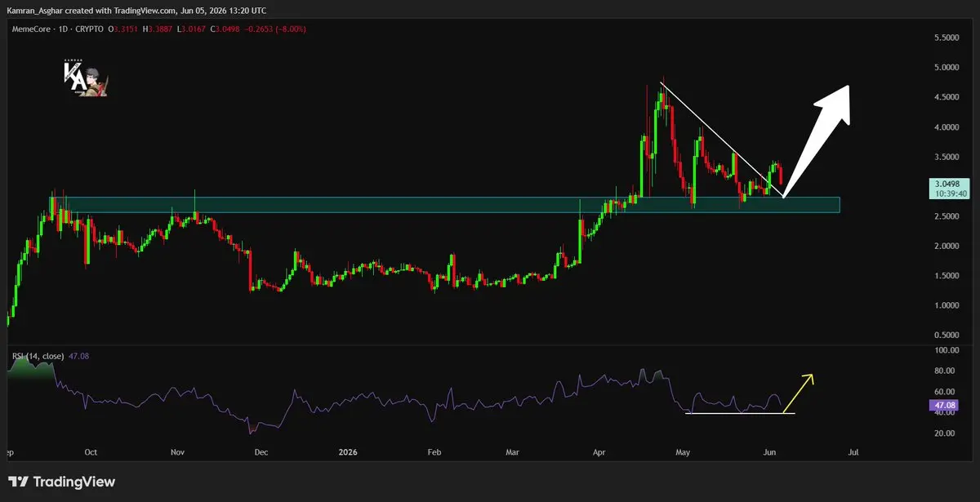Click the 2.5000 price axis label
The height and width of the screenshot is (502, 980).
tap(946, 216)
